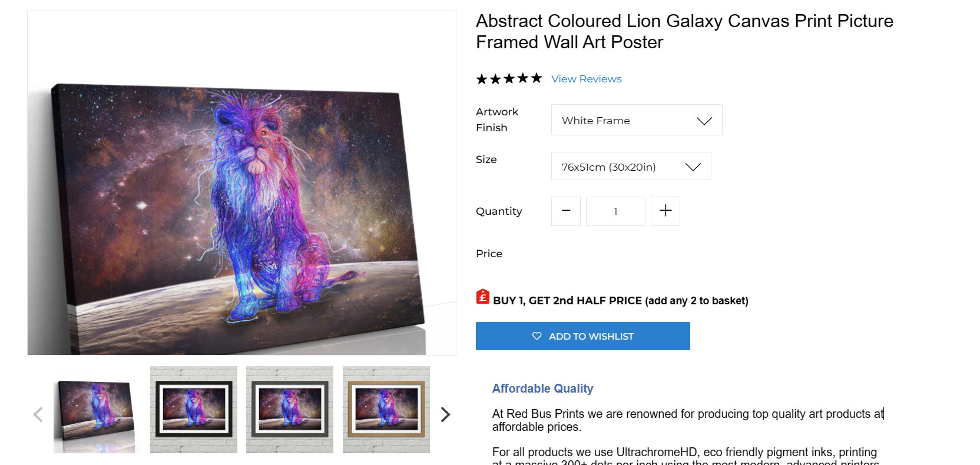
Task: Open the Artwork Finish dropdown
Action: (x=636, y=120)
